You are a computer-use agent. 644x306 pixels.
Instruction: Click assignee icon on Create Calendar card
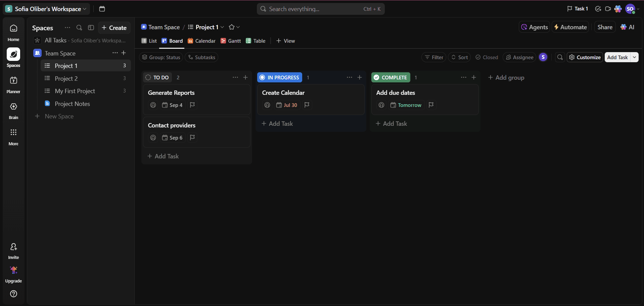click(267, 105)
